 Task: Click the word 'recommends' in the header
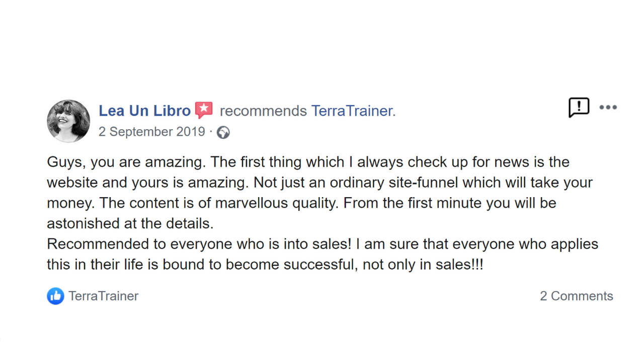tap(263, 111)
